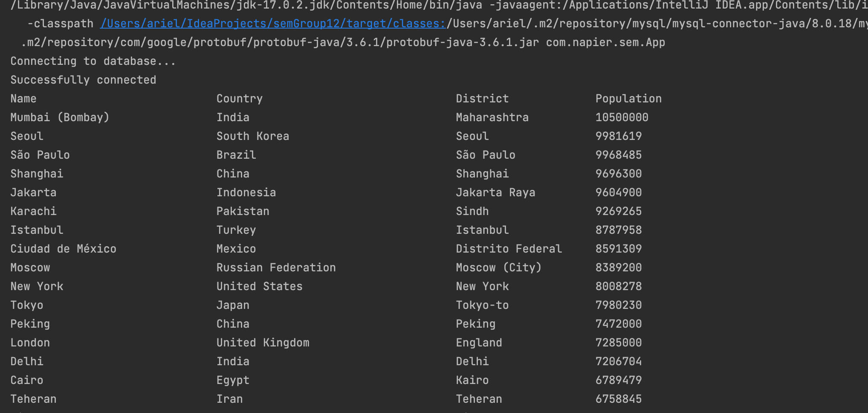Click the 'Kairo' district value
This screenshot has width=868, height=413.
tap(472, 380)
